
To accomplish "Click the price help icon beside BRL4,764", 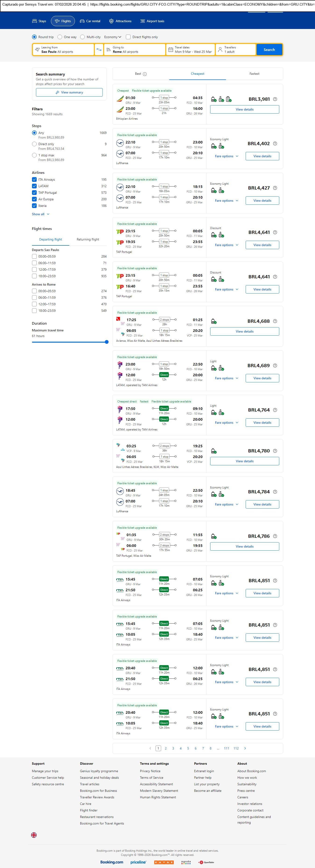I will (275, 410).
